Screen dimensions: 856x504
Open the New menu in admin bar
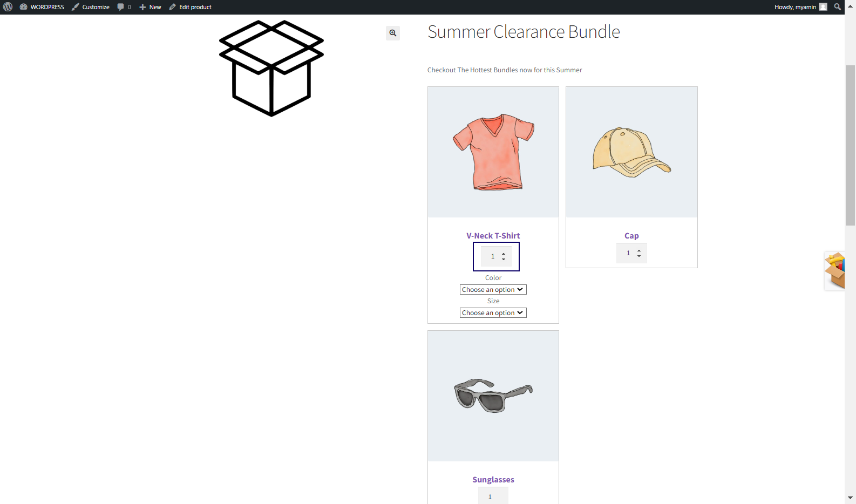click(150, 7)
